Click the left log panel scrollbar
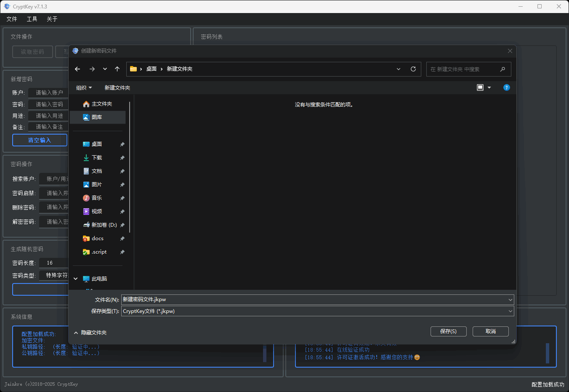This screenshot has width=569, height=392. click(x=265, y=353)
